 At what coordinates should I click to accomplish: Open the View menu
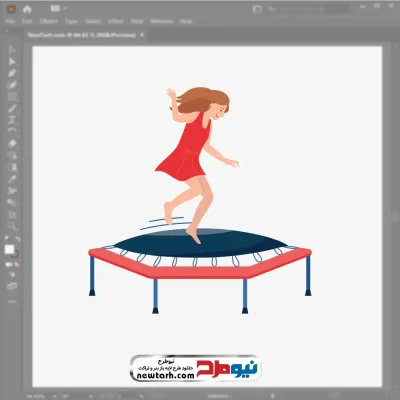tap(137, 21)
